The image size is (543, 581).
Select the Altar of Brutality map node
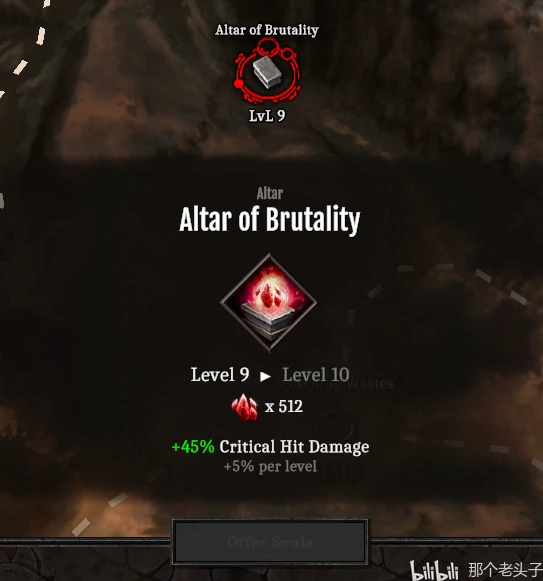coord(267,71)
